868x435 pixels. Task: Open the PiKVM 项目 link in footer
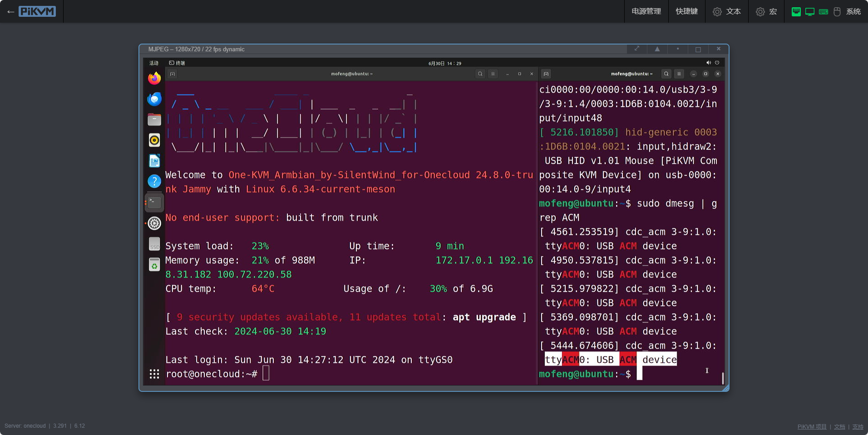pos(812,426)
